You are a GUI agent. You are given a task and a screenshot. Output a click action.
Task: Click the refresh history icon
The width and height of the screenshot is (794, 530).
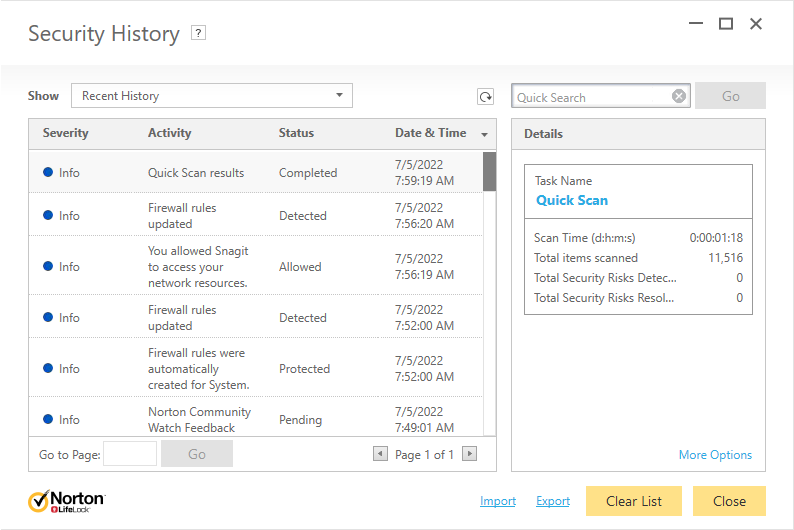point(485,97)
